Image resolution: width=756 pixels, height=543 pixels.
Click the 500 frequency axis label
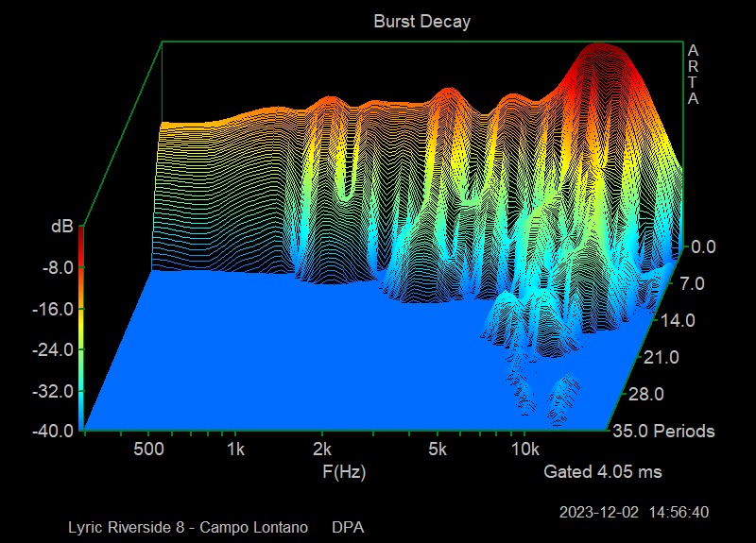point(148,450)
